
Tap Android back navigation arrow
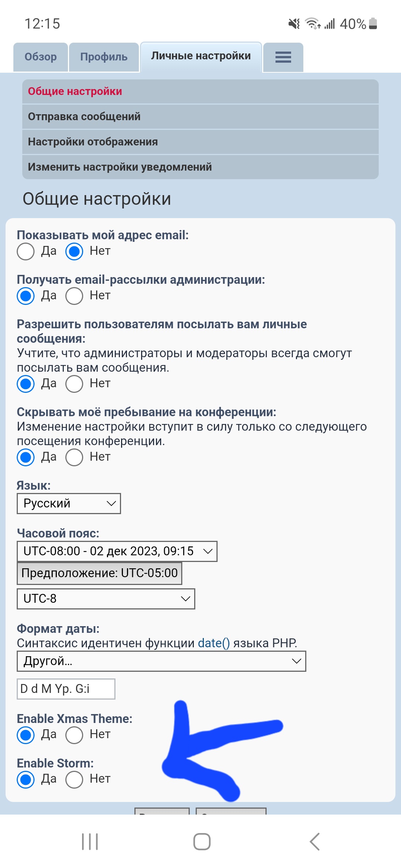pos(314,841)
